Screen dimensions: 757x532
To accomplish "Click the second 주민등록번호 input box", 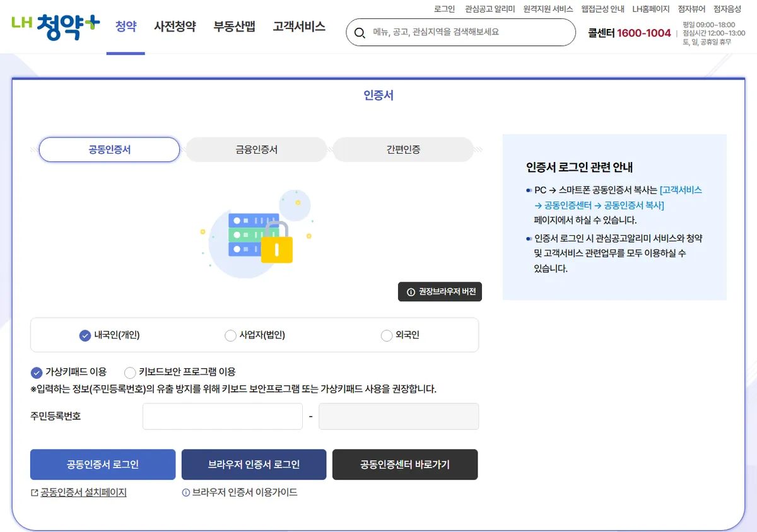I will click(399, 417).
